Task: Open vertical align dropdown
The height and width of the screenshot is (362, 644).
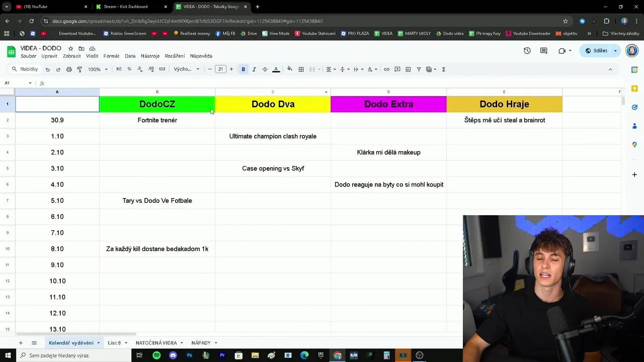Action: click(x=344, y=69)
